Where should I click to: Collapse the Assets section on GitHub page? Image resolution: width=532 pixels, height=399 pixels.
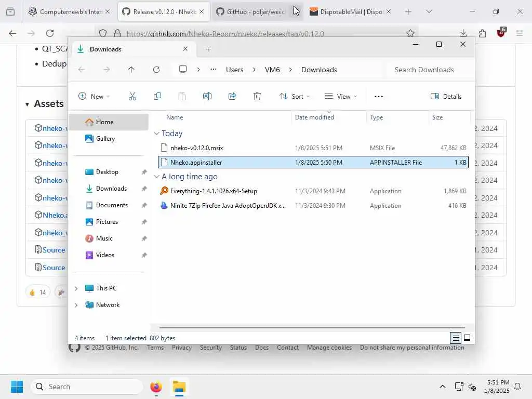27,104
